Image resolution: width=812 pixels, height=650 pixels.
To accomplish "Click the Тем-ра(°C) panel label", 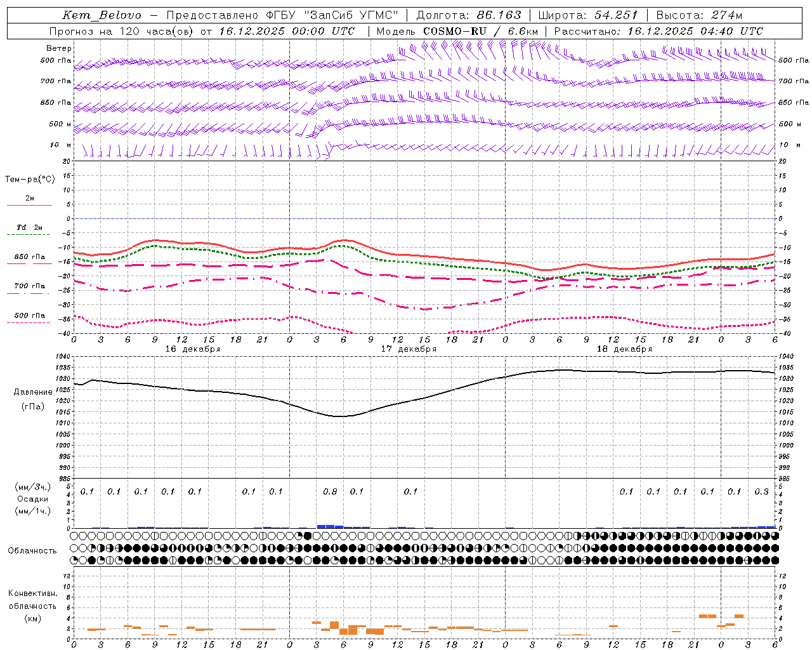I will click(30, 180).
